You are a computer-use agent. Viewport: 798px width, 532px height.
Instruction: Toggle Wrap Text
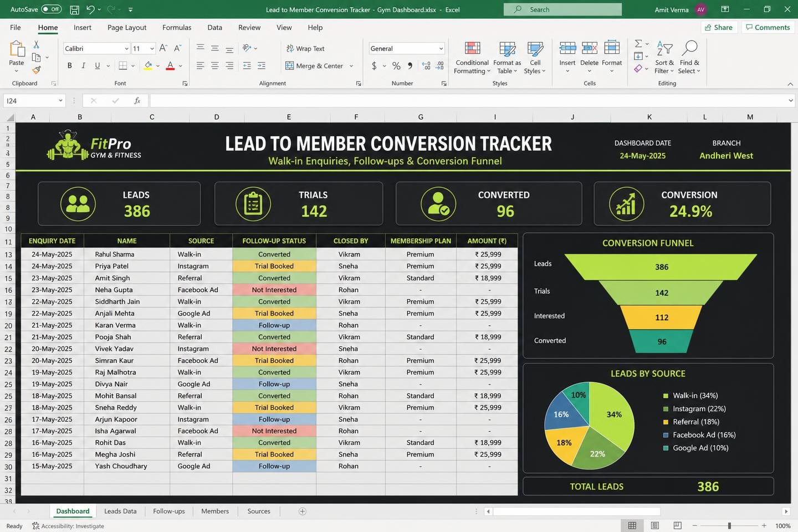305,49
